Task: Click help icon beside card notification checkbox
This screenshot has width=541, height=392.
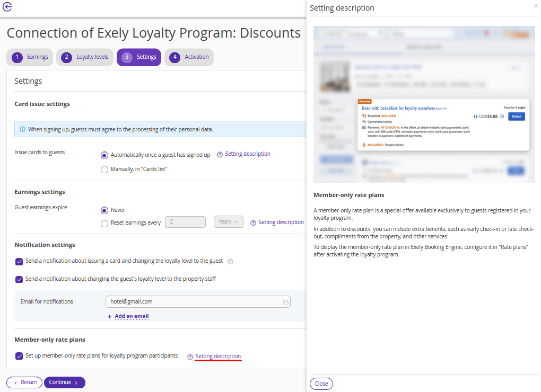Action: pyautogui.click(x=230, y=261)
